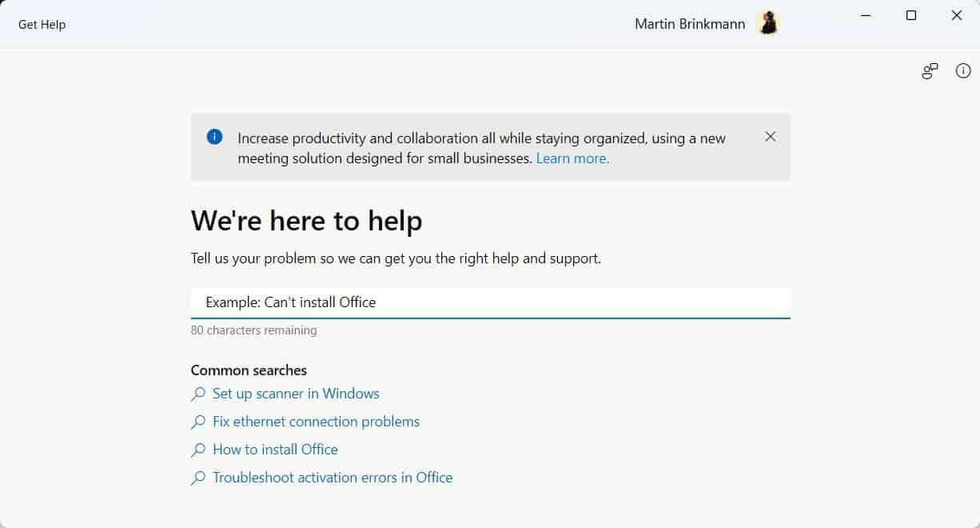Choose How to install Office
980x528 pixels.
coord(275,450)
